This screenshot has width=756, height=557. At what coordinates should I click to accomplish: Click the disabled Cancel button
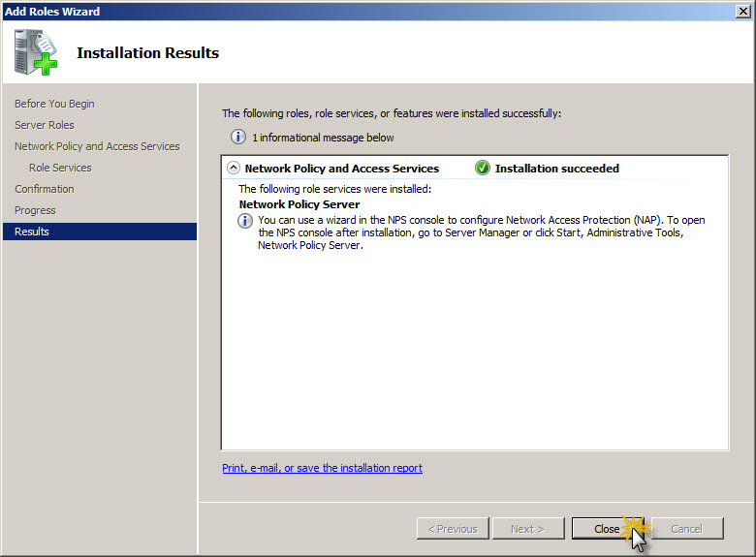pos(687,529)
